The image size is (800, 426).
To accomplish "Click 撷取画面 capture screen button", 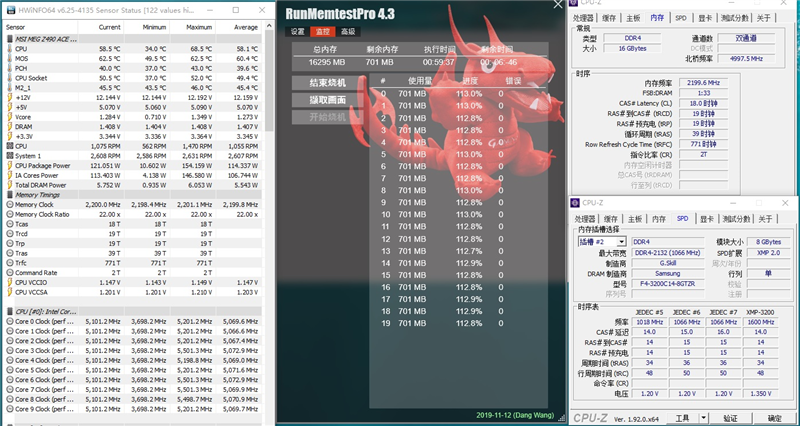I will [328, 100].
